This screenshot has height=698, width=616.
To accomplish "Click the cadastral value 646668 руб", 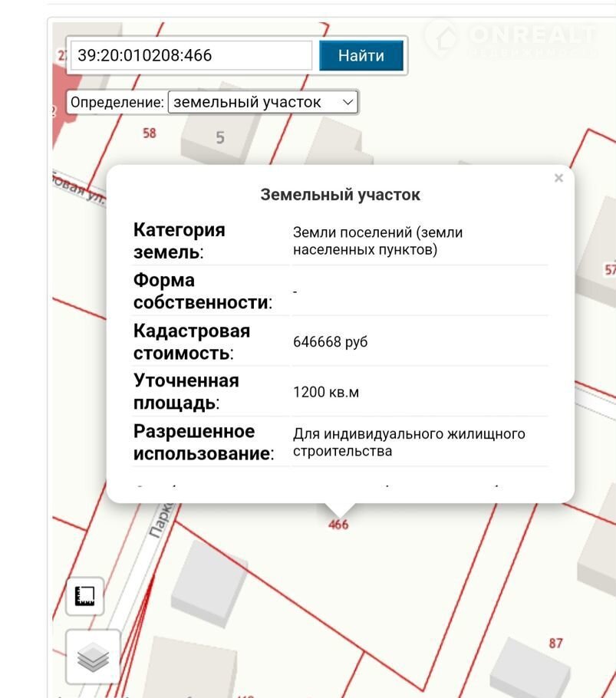I will (330, 342).
